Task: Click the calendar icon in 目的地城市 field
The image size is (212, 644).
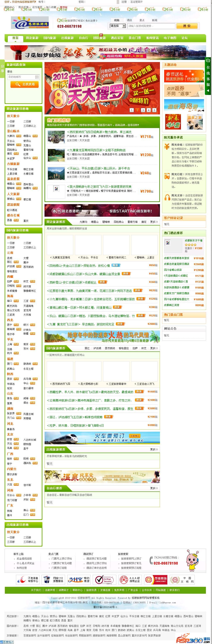Action: (37, 77)
